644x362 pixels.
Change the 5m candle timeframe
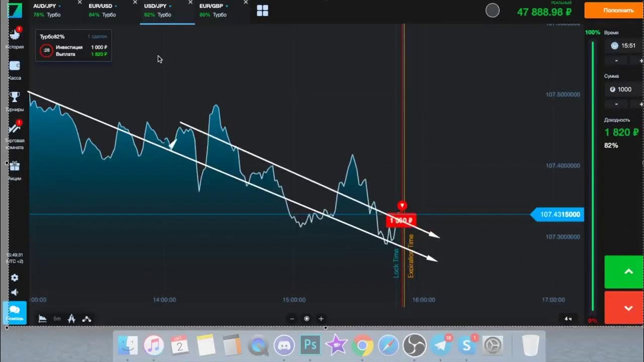(x=57, y=318)
